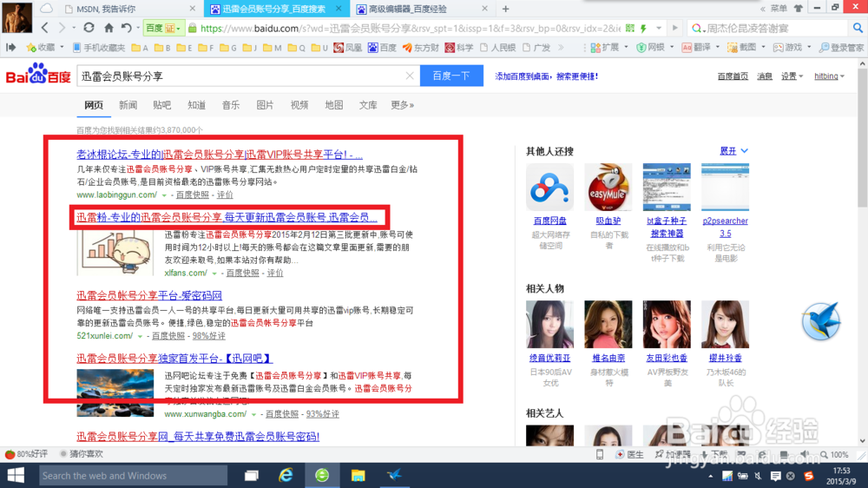
Task: Click the cloud icon beside the avatar
Action: (x=47, y=9)
